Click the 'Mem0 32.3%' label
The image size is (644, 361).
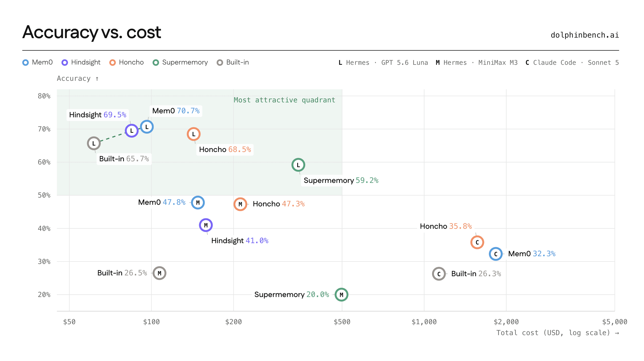pos(532,254)
